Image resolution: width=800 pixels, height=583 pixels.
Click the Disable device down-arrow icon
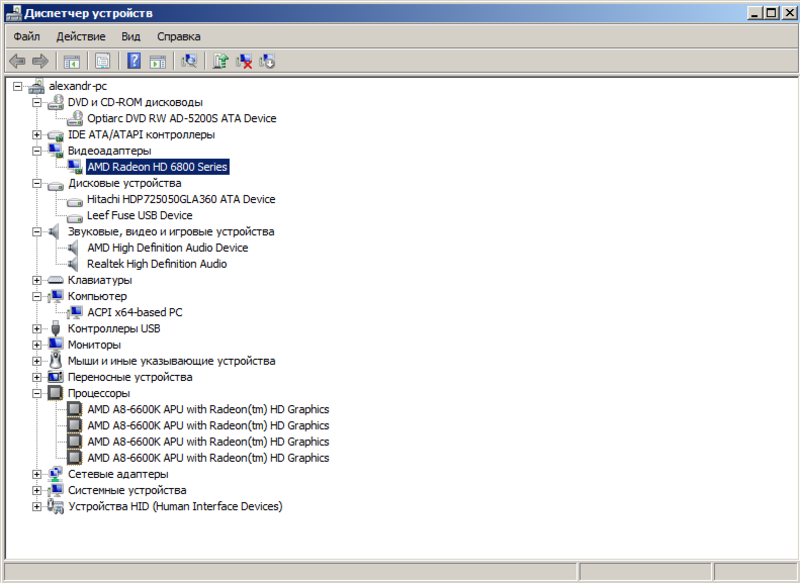[267, 62]
